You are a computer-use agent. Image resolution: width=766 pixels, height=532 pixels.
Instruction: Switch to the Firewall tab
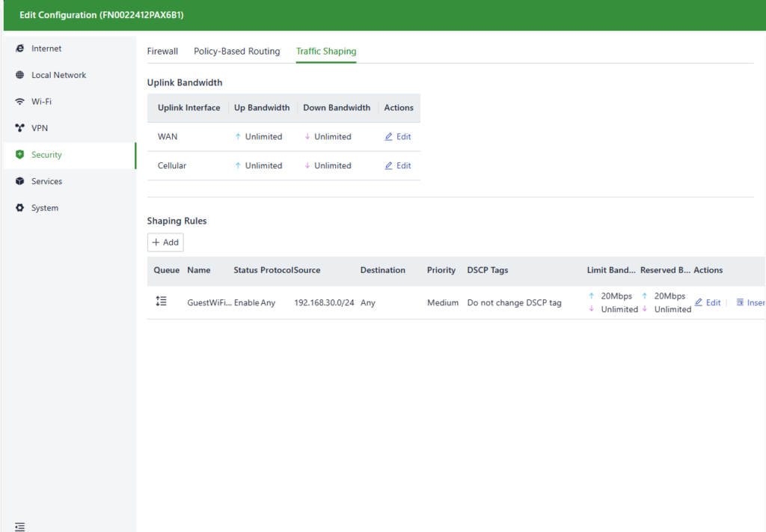click(162, 52)
